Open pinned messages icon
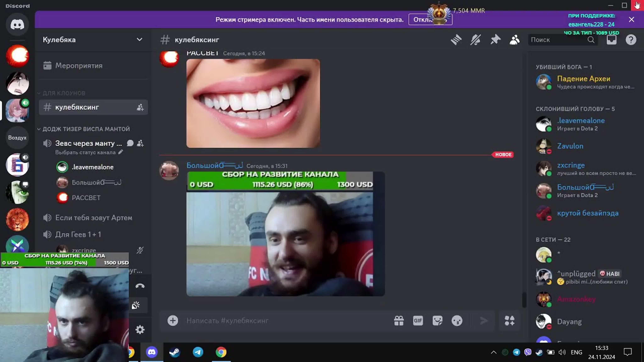Image resolution: width=644 pixels, height=362 pixels. [495, 40]
